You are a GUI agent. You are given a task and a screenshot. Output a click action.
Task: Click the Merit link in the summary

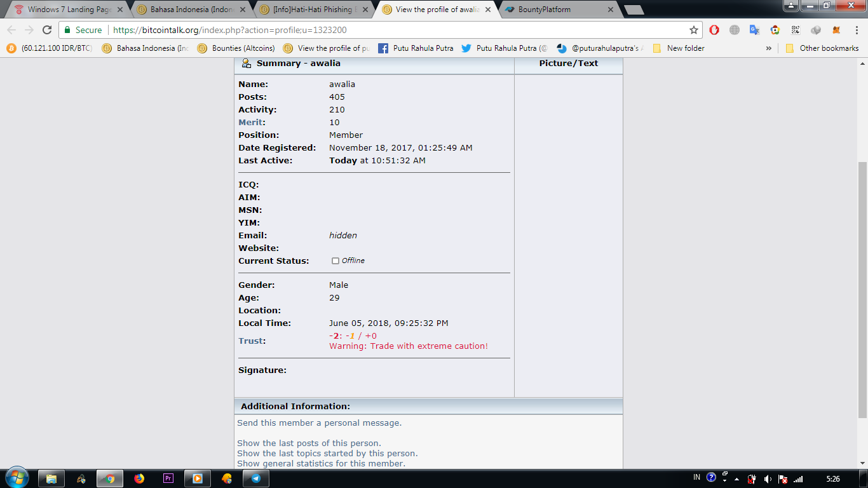click(250, 122)
